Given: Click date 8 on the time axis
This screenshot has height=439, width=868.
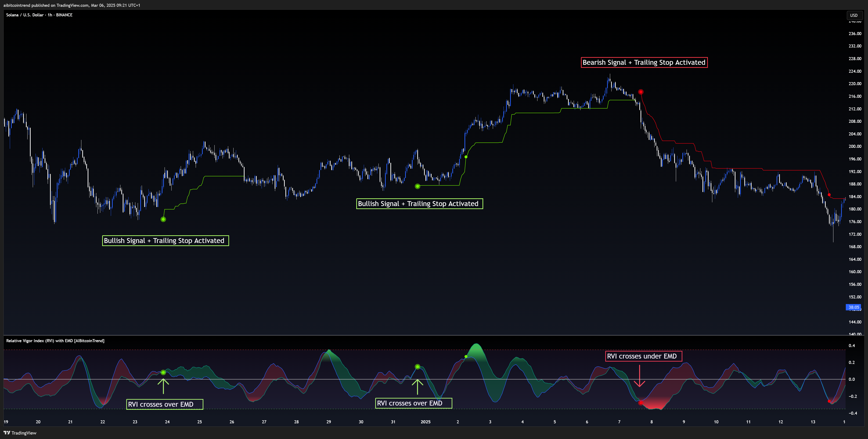Looking at the screenshot, I should (x=651, y=422).
